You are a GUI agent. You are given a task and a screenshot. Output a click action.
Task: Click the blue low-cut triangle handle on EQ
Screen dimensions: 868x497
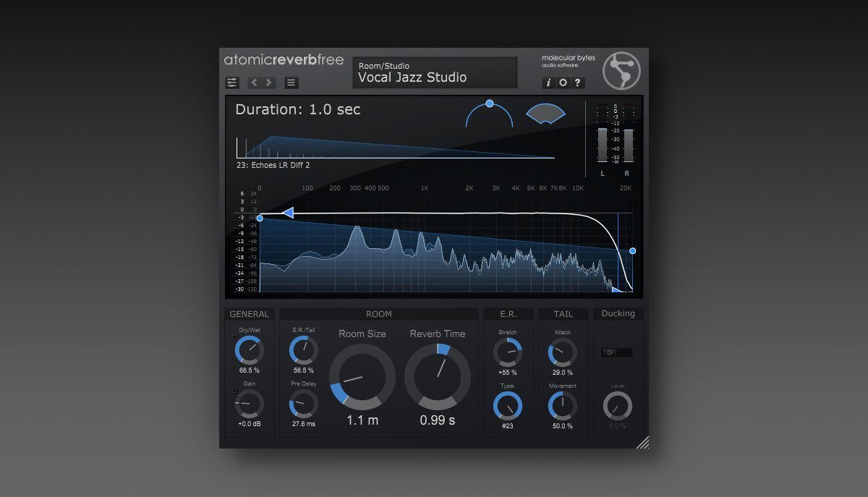tap(288, 213)
